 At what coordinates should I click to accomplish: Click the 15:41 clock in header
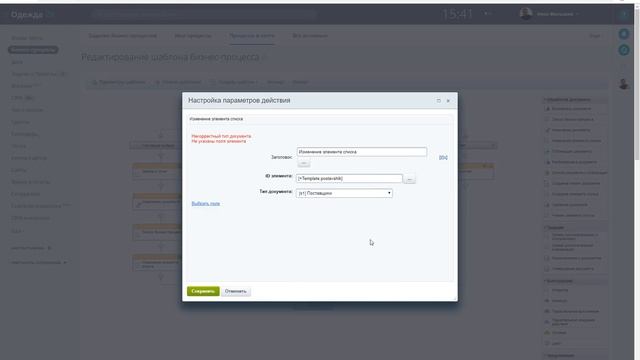point(457,14)
